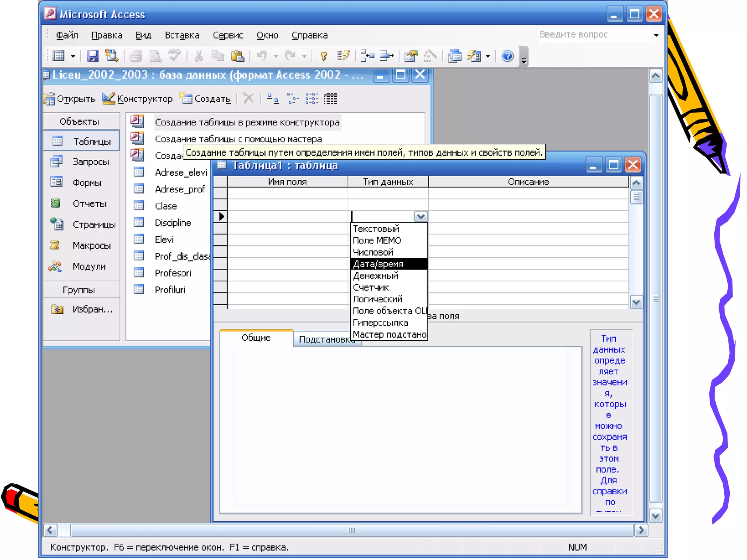Open the Database Window toolbar icon

(454, 56)
